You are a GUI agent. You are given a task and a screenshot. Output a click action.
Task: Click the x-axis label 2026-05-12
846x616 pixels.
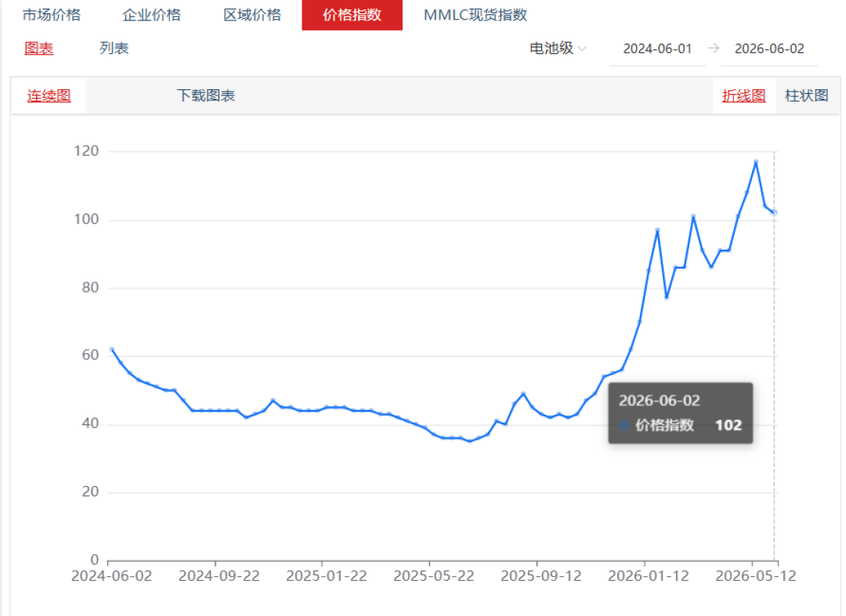[x=756, y=576]
